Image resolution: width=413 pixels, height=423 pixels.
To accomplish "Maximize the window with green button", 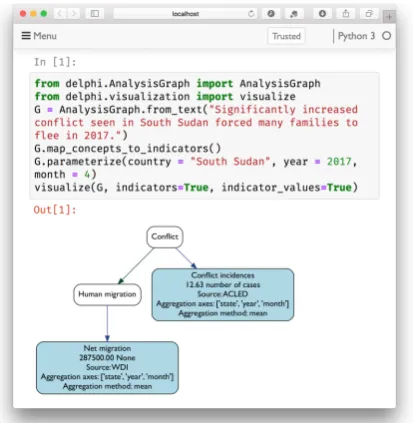I will tap(44, 14).
